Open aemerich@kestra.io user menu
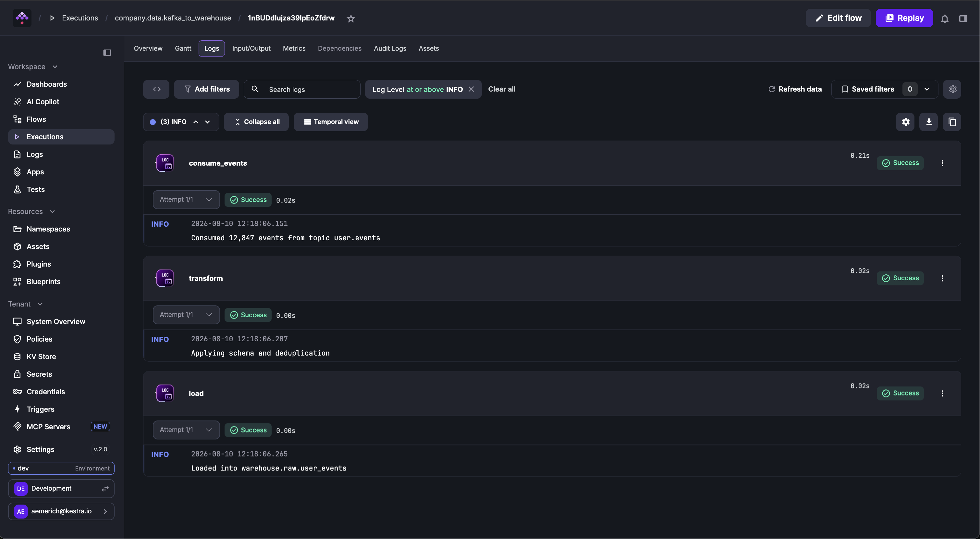 (x=61, y=511)
